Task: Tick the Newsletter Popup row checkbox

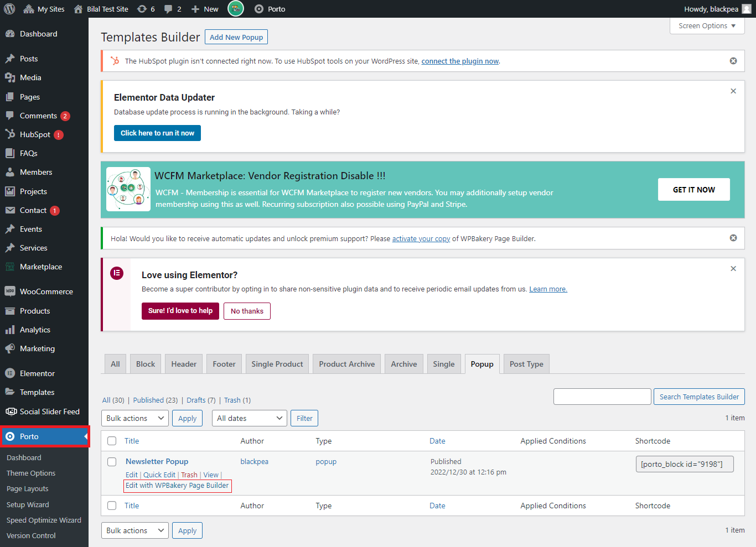Action: [112, 462]
